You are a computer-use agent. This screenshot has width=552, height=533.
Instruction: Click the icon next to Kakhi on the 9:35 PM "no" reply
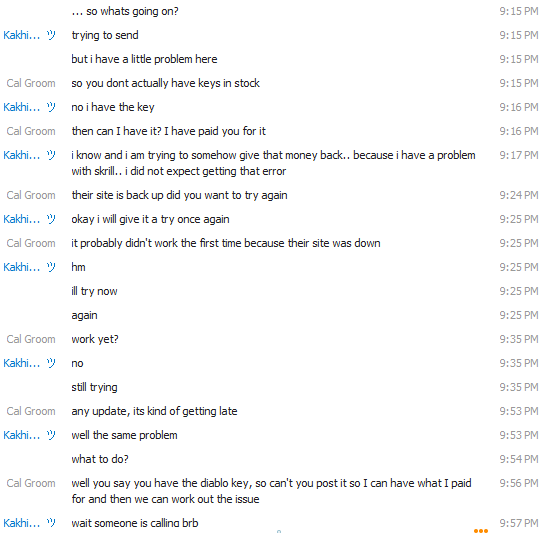tap(51, 363)
